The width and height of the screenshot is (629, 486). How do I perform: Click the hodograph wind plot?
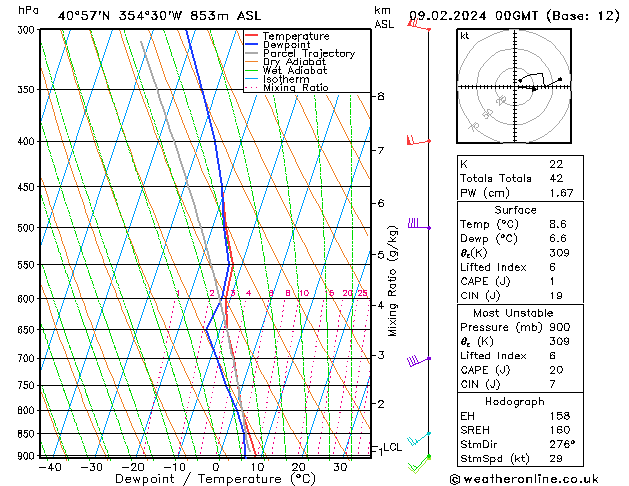514,86
